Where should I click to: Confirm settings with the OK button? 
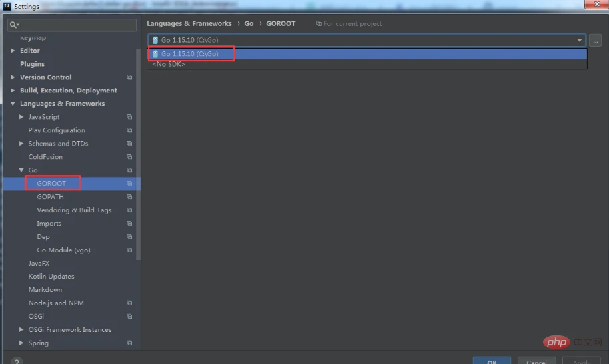(492, 361)
